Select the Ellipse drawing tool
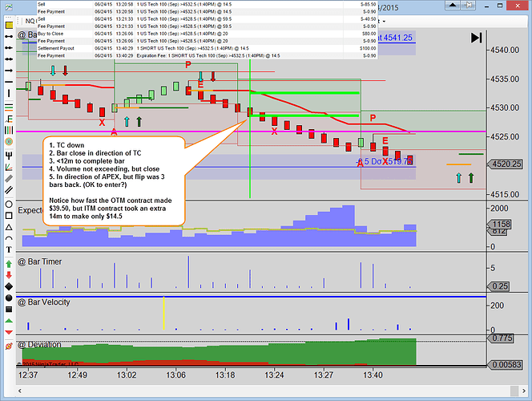 coord(9,204)
